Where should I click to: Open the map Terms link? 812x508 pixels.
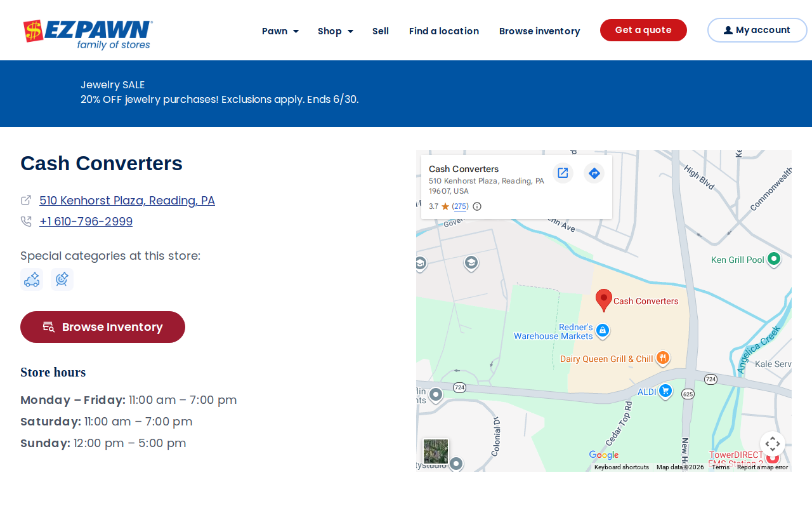click(721, 467)
